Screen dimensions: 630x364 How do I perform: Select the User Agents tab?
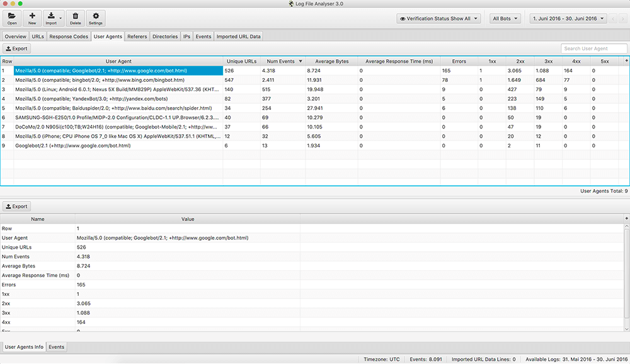(108, 37)
